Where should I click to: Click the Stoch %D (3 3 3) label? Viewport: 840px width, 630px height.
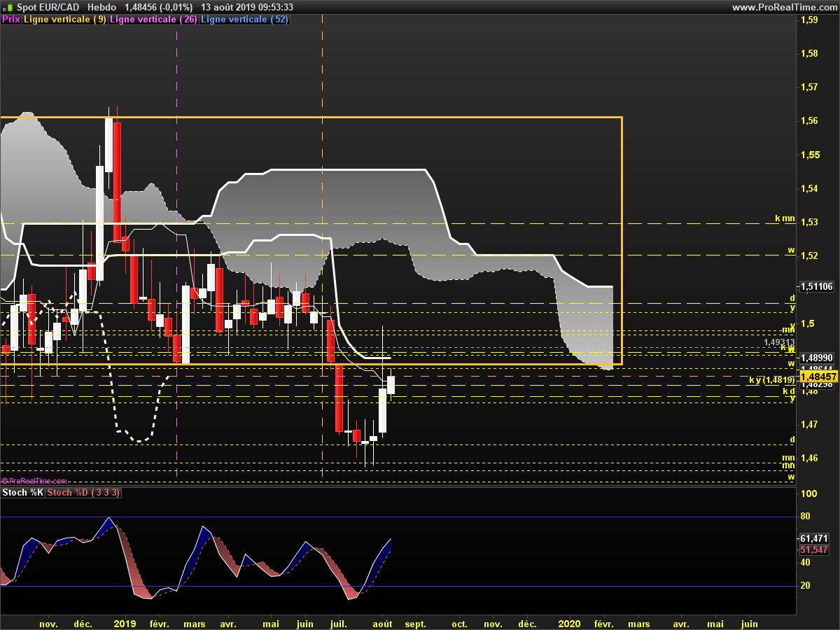(84, 493)
